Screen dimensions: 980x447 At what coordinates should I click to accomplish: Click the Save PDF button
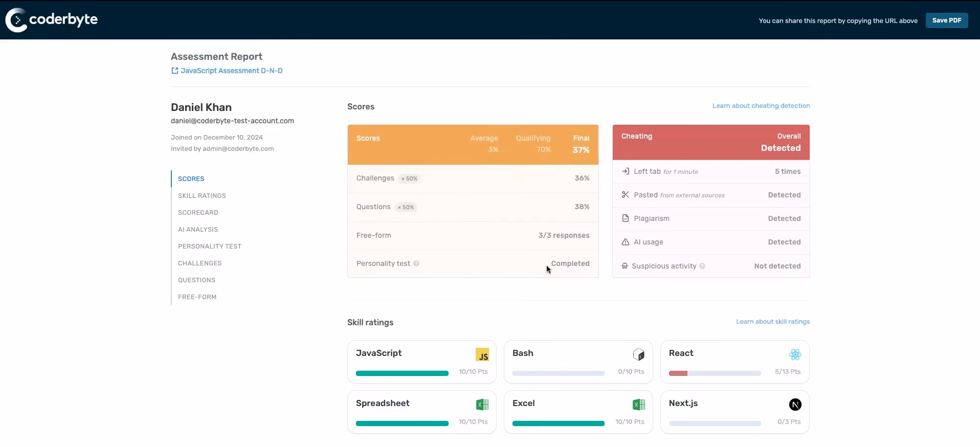pos(947,20)
